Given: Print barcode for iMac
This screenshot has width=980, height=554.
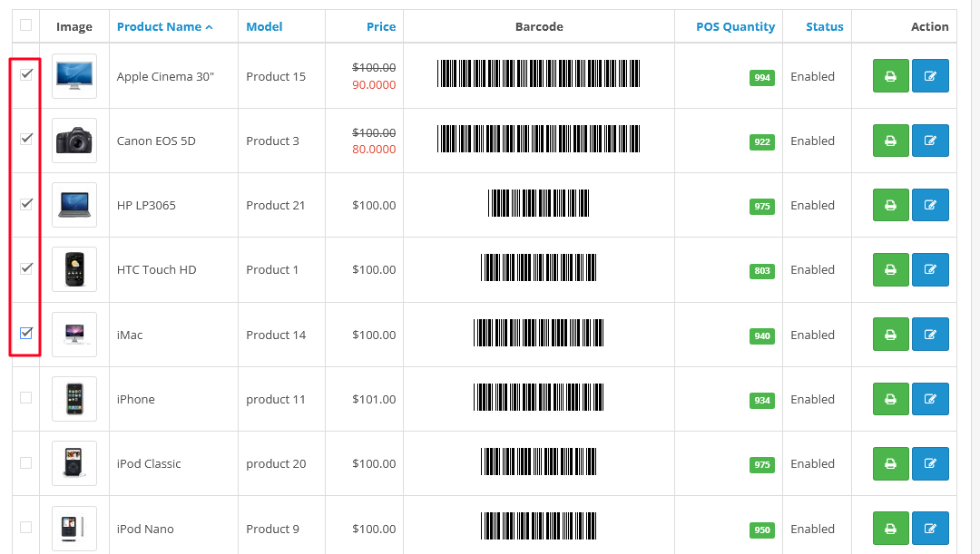Looking at the screenshot, I should [x=891, y=335].
